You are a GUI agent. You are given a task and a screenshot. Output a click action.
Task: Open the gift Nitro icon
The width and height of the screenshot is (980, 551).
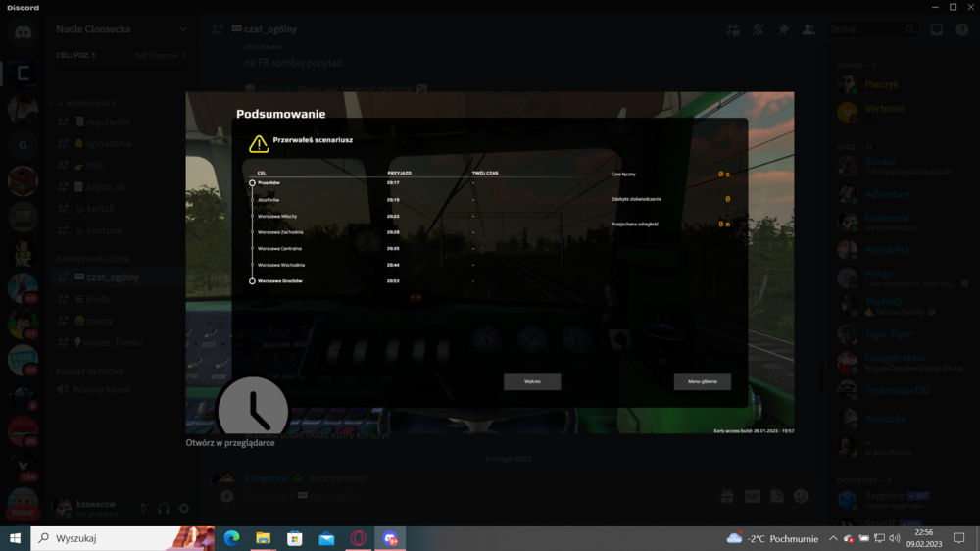[x=727, y=496]
